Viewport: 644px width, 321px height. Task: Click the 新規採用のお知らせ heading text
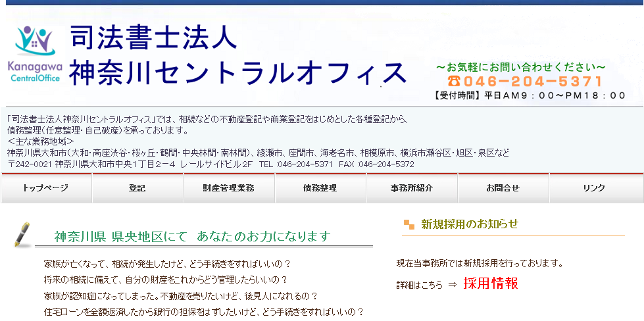tap(470, 224)
